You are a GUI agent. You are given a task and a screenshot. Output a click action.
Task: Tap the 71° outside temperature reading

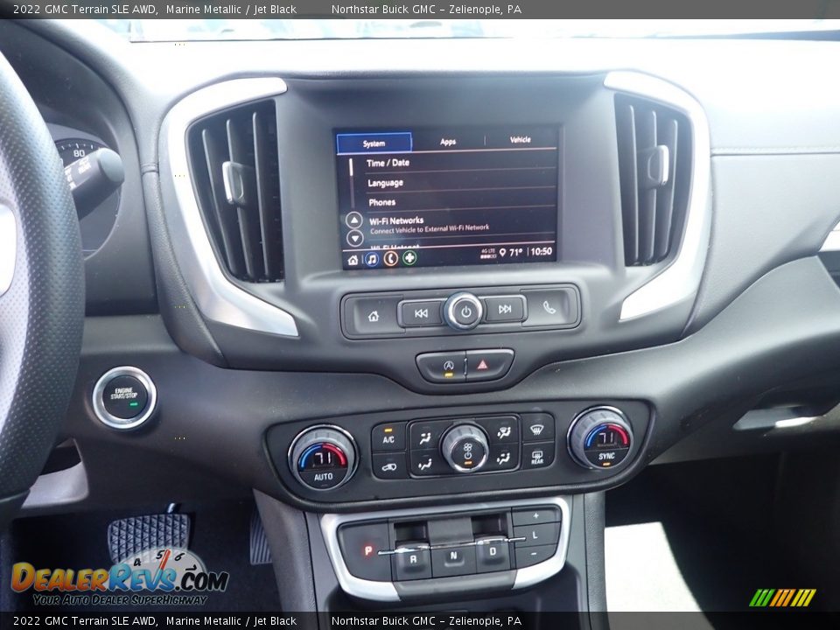click(x=515, y=252)
